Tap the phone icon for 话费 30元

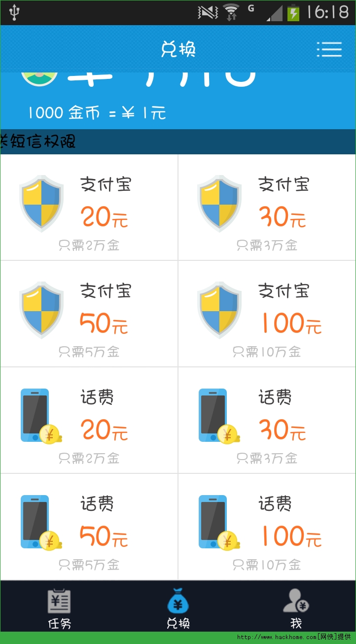tap(216, 416)
